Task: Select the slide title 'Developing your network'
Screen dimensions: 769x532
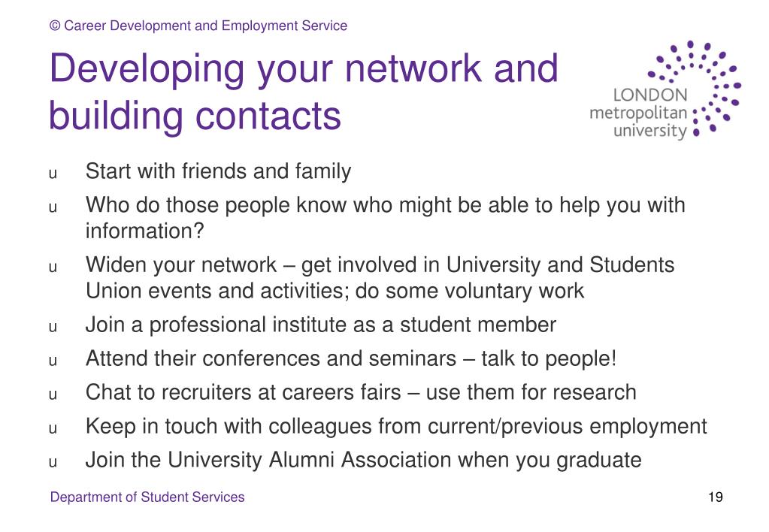Action: coord(304,92)
